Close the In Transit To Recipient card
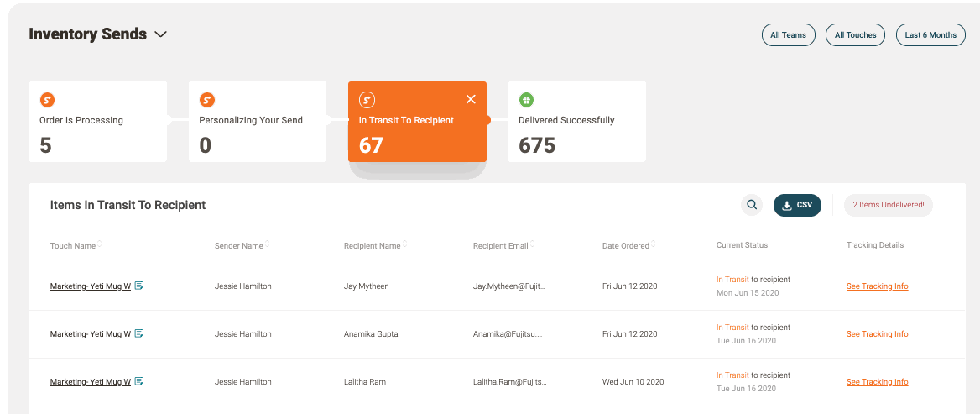The height and width of the screenshot is (414, 980). [471, 100]
